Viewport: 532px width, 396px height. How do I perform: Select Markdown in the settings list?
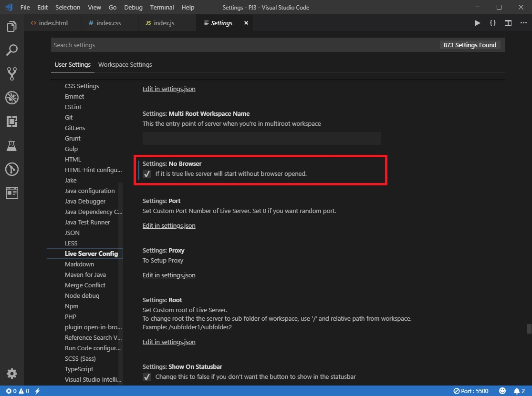pos(79,264)
